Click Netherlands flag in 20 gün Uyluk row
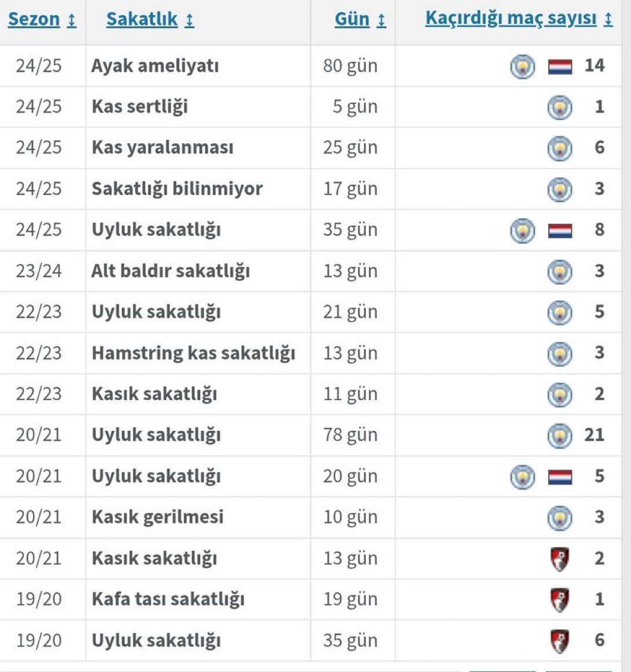 point(560,477)
